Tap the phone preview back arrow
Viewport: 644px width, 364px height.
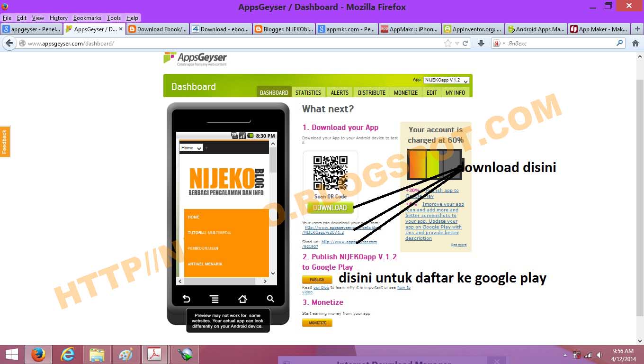pyautogui.click(x=187, y=299)
